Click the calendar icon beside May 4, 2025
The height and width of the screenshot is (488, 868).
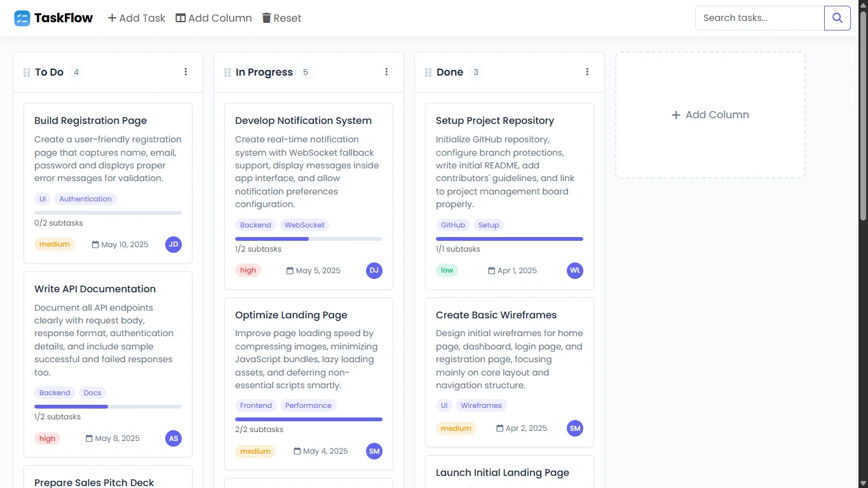tap(297, 451)
